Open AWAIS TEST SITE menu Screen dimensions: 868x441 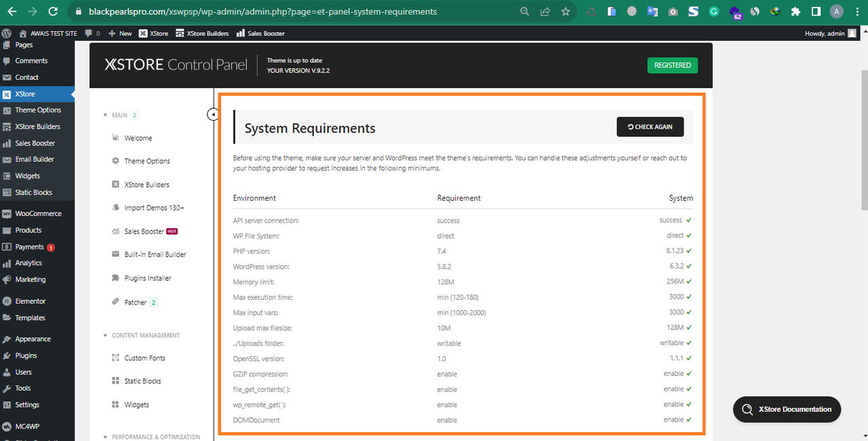coord(47,33)
